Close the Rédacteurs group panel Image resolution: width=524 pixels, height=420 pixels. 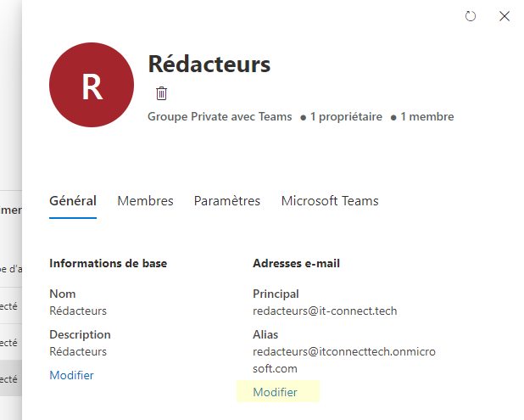click(x=504, y=16)
